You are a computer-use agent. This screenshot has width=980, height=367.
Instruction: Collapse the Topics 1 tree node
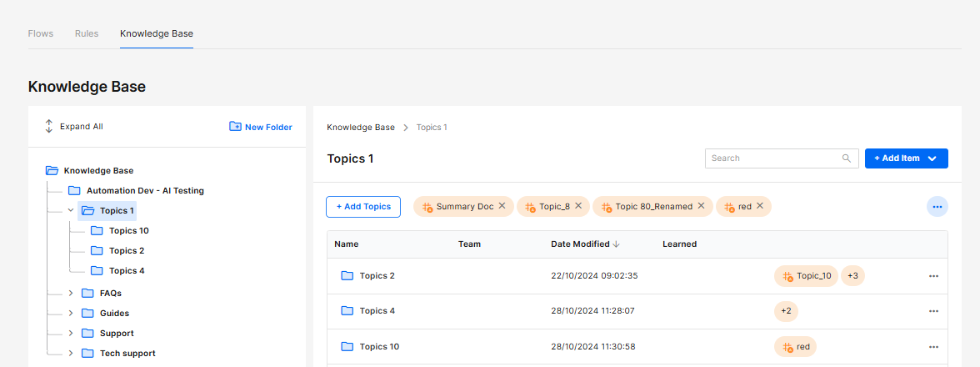[x=71, y=211]
